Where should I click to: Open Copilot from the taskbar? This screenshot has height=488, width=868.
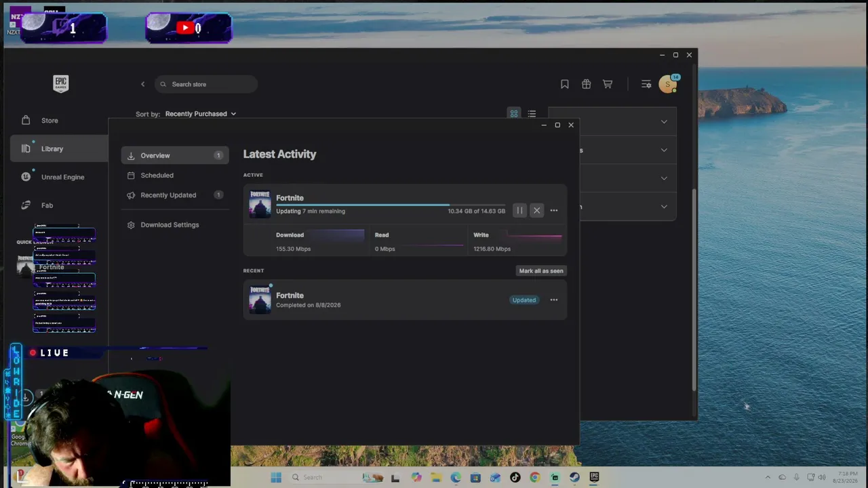pos(416,478)
